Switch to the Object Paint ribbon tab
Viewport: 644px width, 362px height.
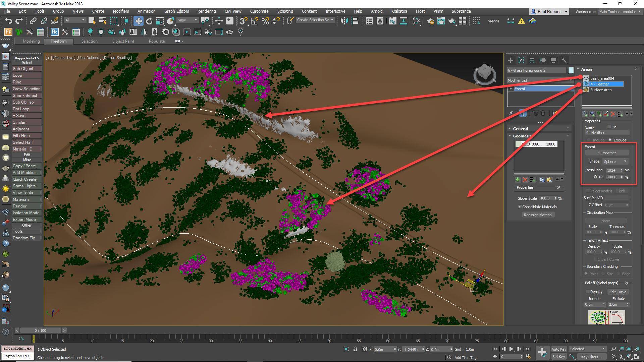point(123,41)
